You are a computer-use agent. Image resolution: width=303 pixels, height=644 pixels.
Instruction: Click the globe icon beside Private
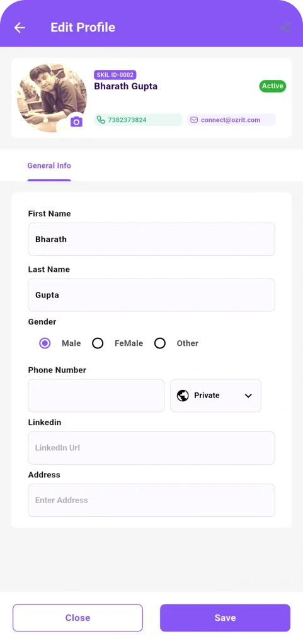click(183, 396)
